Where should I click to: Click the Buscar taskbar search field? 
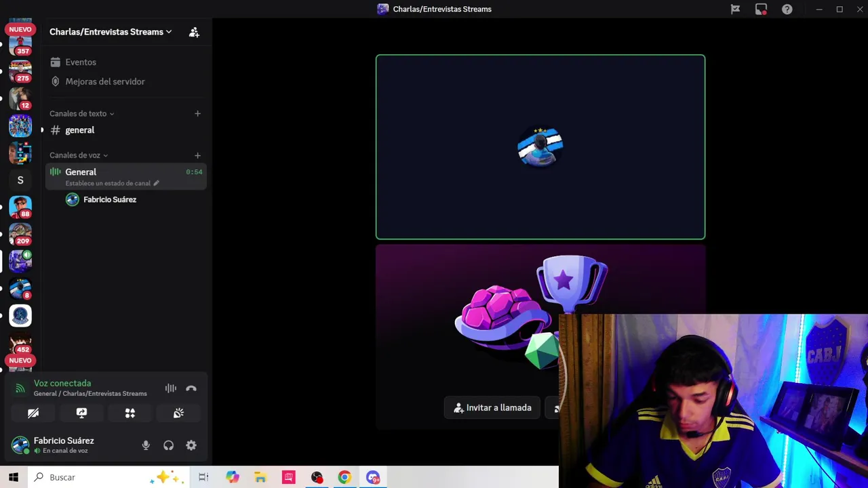[x=108, y=477]
